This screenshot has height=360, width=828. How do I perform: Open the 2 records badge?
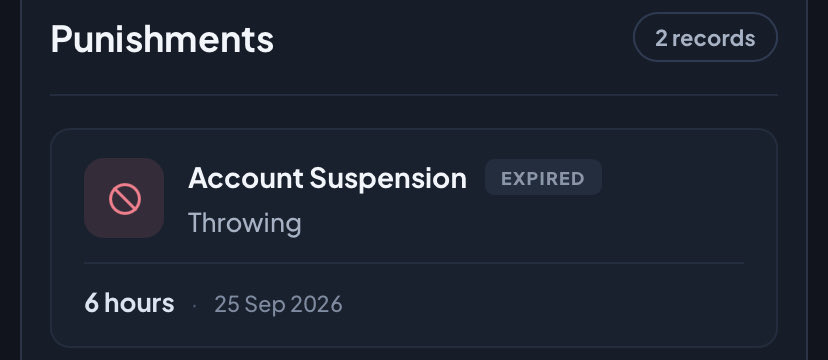(705, 37)
